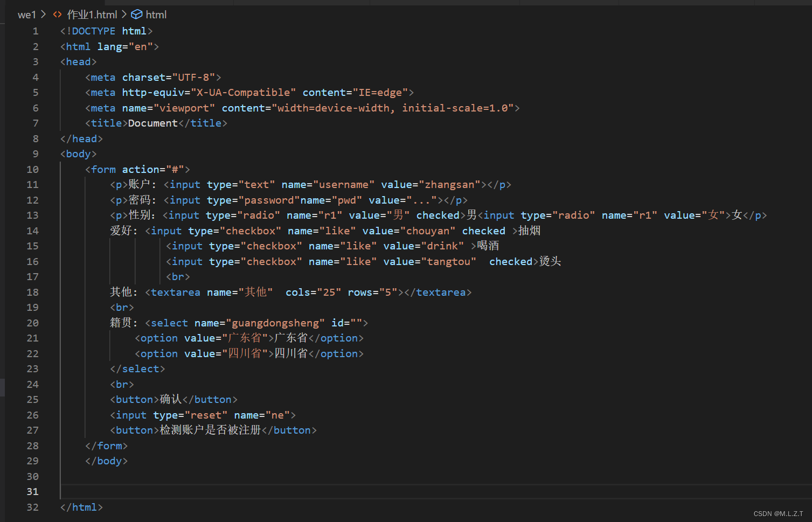Click 'action="#"' on the form line
Viewport: 812px width, 522px height.
tap(153, 170)
